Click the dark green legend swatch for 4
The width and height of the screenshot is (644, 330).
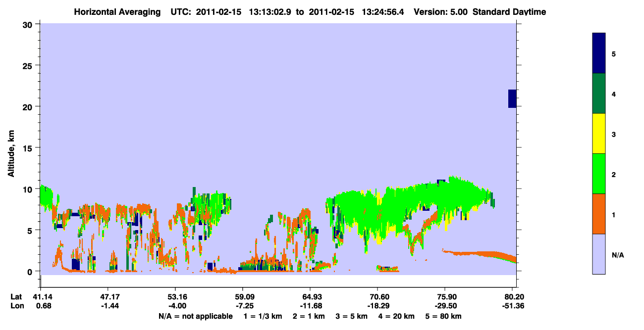pyautogui.click(x=599, y=94)
